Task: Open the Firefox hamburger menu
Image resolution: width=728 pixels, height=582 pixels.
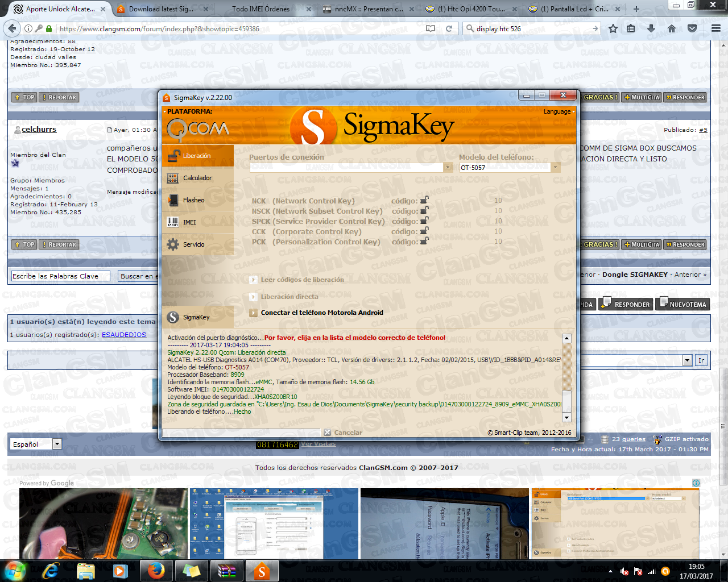Action: [716, 28]
